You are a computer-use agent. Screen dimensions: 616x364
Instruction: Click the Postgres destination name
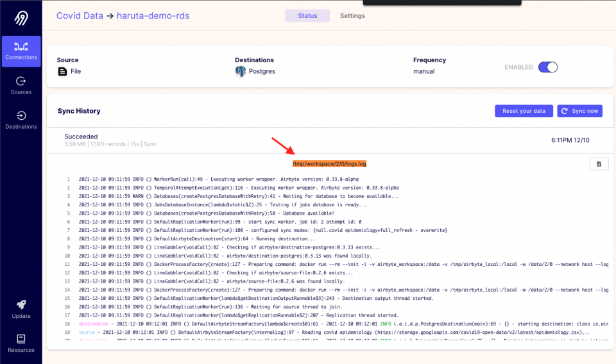[x=262, y=71]
